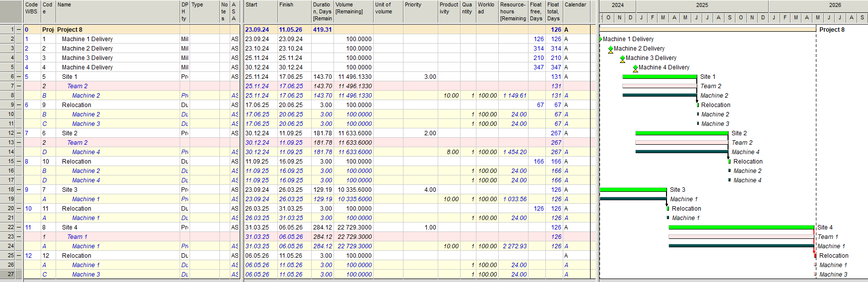Screen dimensions: 868x282
Task: Select the green Site 2 Gantt bar
Action: click(682, 133)
